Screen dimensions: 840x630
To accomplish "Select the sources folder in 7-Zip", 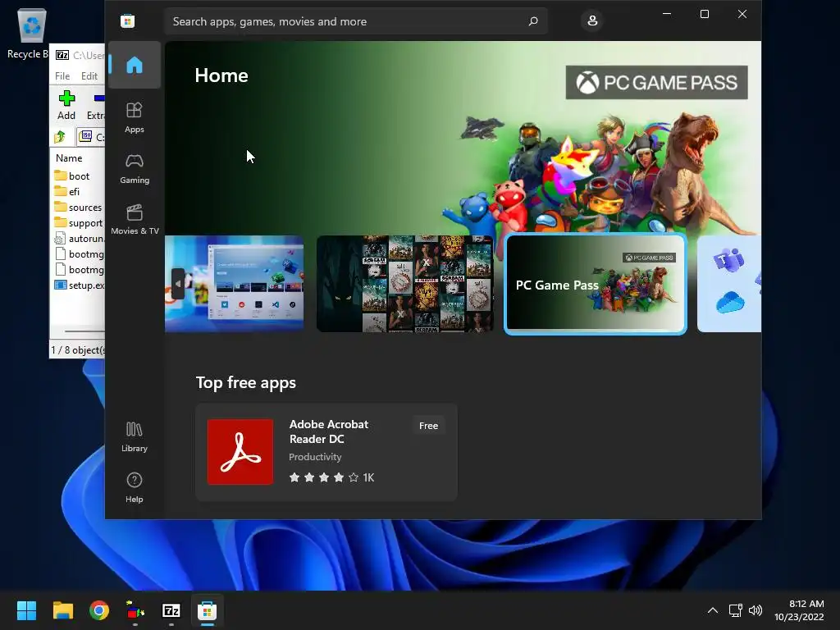I will pyautogui.click(x=79, y=208).
